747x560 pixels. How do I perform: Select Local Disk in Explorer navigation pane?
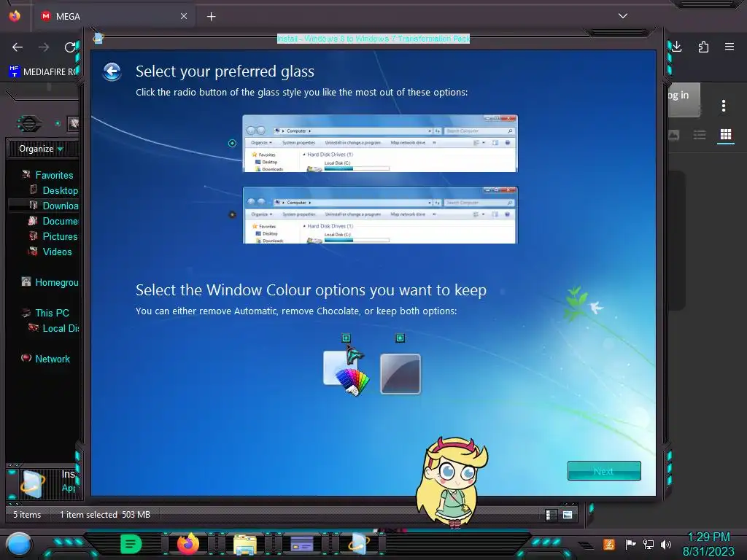point(60,328)
